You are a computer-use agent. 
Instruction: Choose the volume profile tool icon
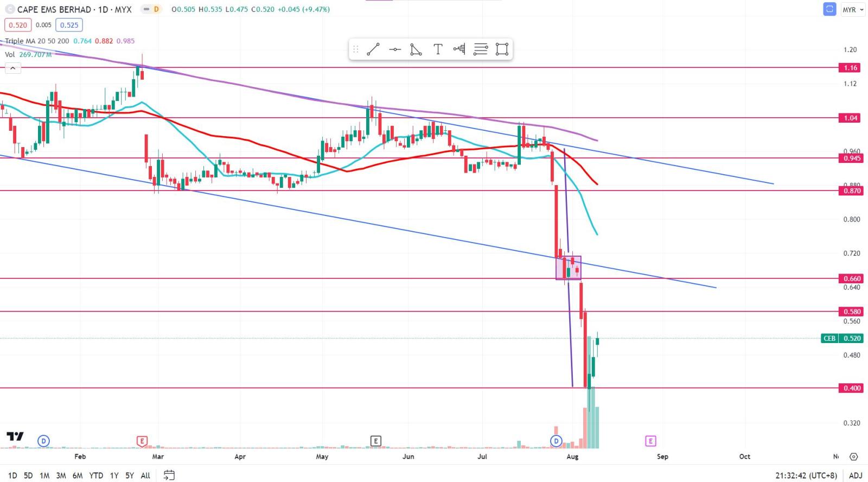pyautogui.click(x=459, y=49)
